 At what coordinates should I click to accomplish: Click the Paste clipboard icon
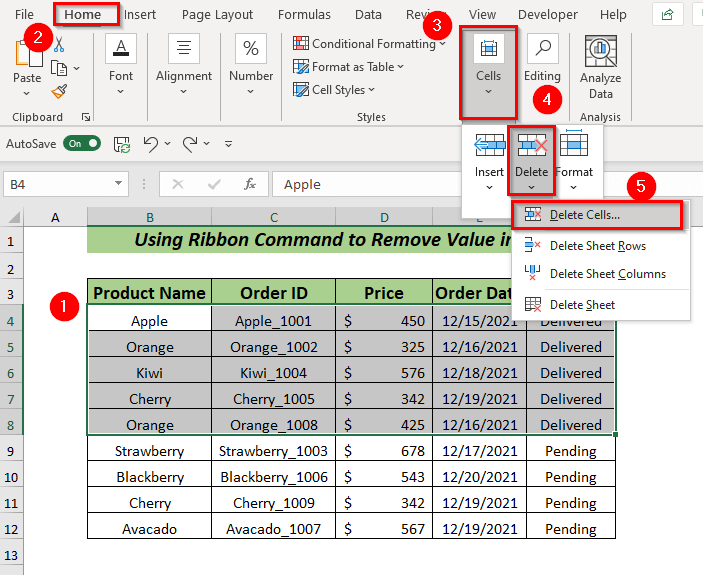pyautogui.click(x=28, y=54)
